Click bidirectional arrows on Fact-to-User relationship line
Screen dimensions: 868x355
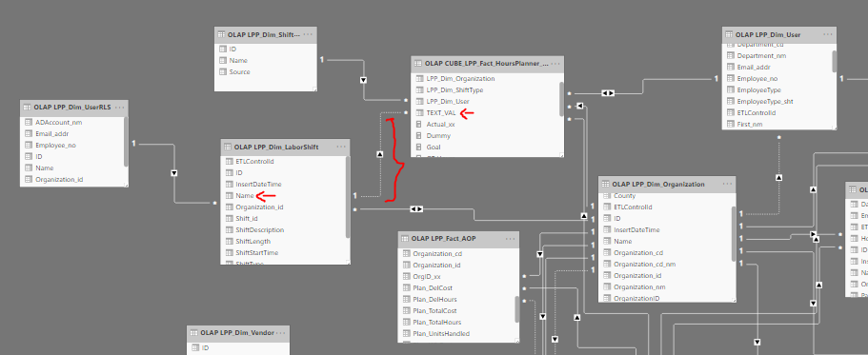tap(608, 93)
